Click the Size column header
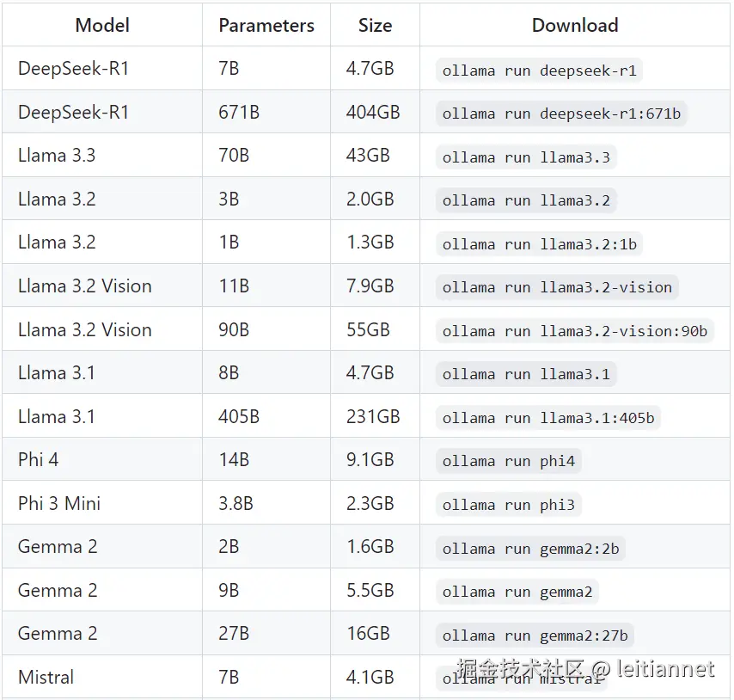The width and height of the screenshot is (734, 700). click(x=375, y=25)
